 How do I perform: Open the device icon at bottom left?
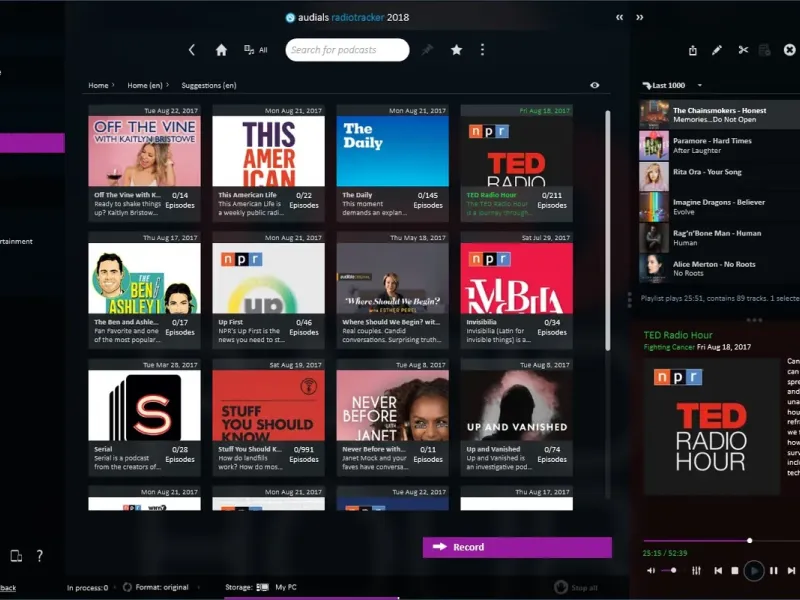[16, 556]
